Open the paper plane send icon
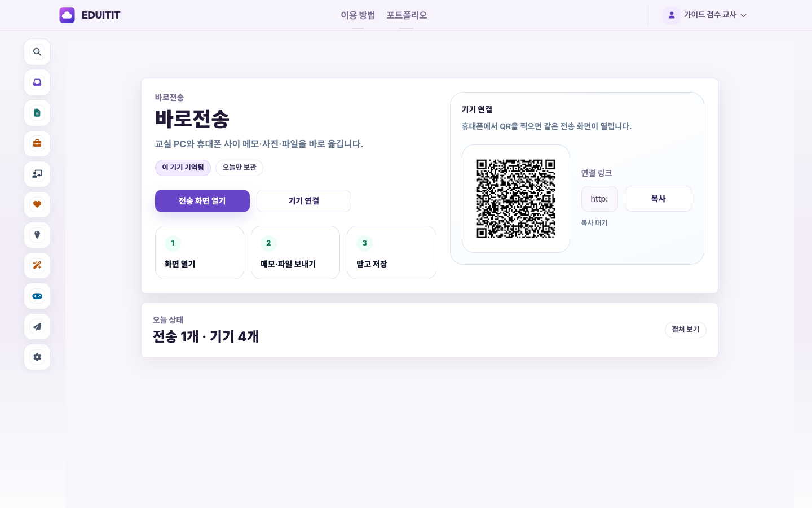812x508 pixels. click(37, 326)
